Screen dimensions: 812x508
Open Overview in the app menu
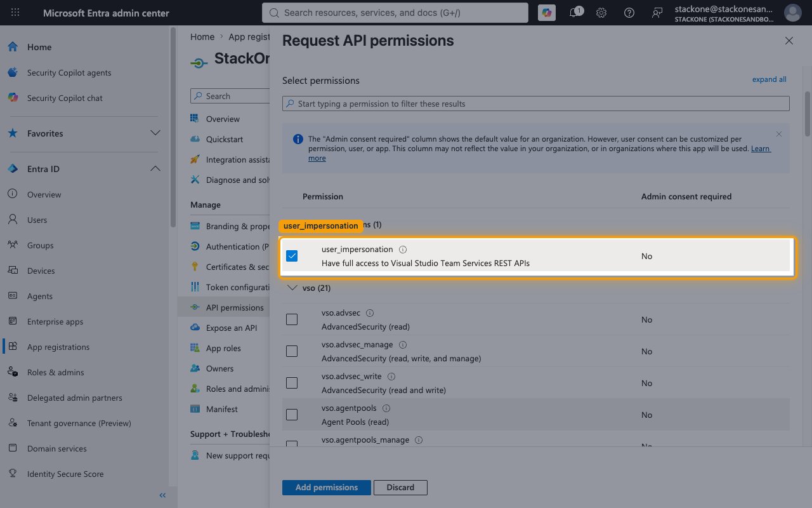(222, 119)
